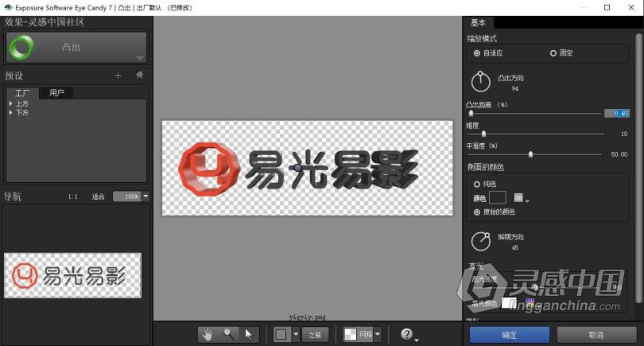Click the 锥度 slider handle

[484, 134]
